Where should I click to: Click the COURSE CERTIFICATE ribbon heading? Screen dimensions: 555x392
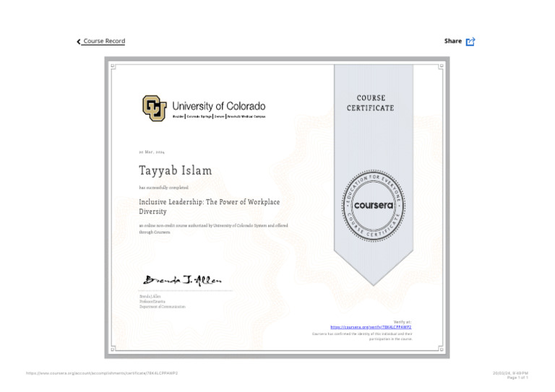tap(371, 103)
